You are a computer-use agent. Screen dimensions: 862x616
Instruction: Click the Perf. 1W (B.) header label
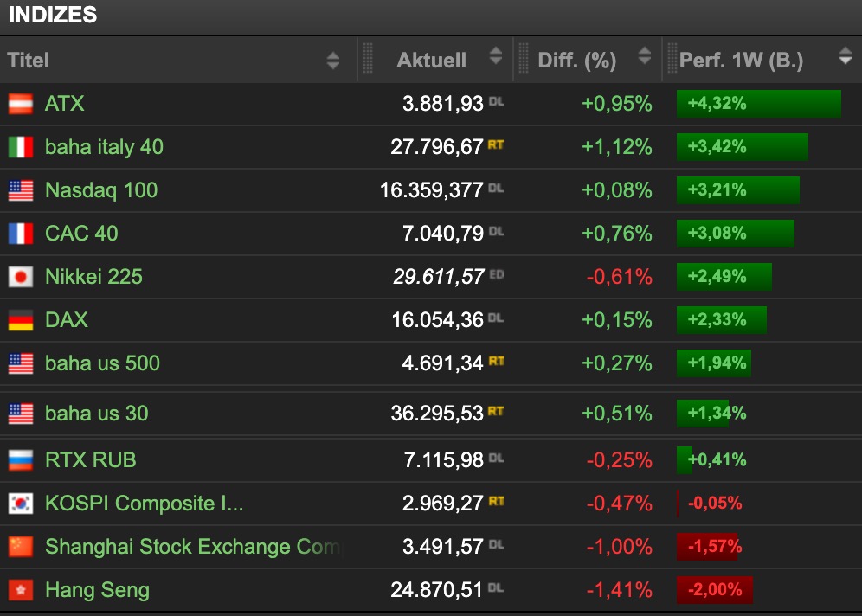point(741,61)
